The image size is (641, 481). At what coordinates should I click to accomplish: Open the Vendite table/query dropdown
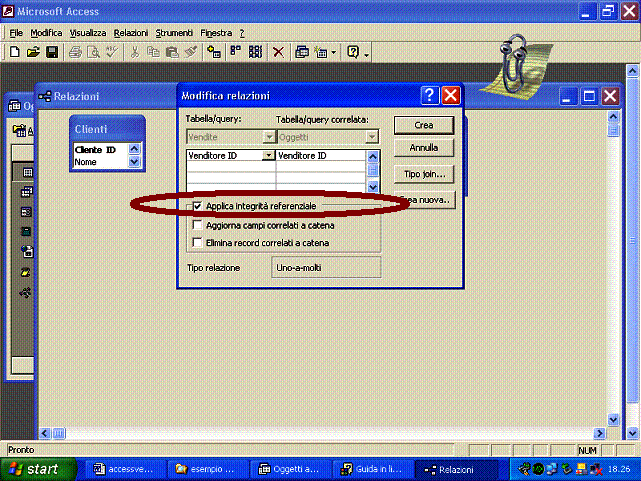269,137
